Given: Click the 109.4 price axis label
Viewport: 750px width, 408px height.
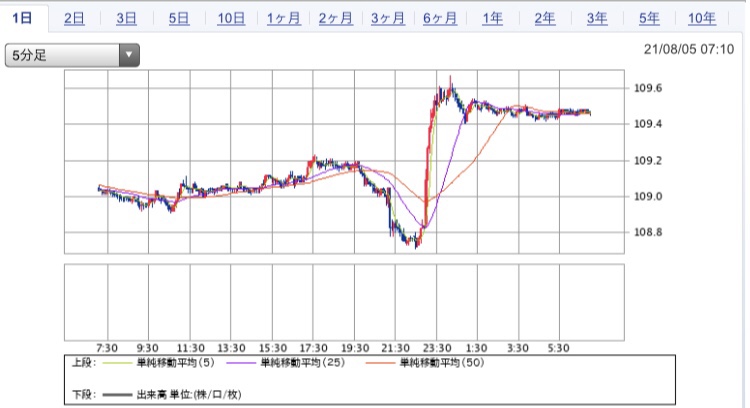Looking at the screenshot, I should (x=648, y=124).
